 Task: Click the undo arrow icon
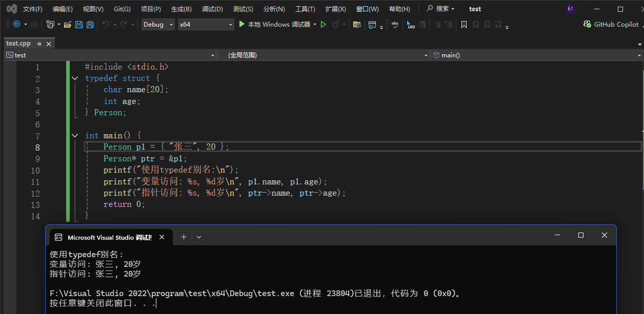(106, 24)
